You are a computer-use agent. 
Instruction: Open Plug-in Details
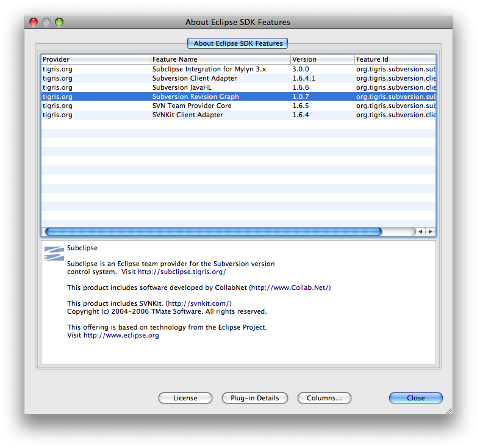(x=254, y=398)
